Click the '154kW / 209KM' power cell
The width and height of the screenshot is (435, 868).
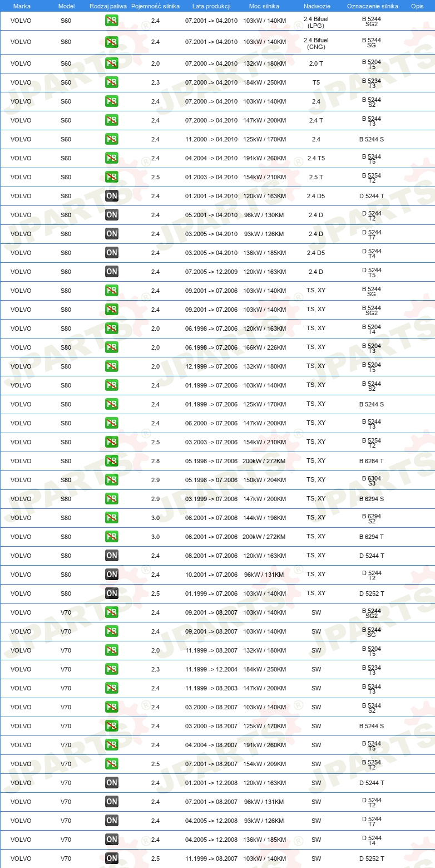click(264, 764)
